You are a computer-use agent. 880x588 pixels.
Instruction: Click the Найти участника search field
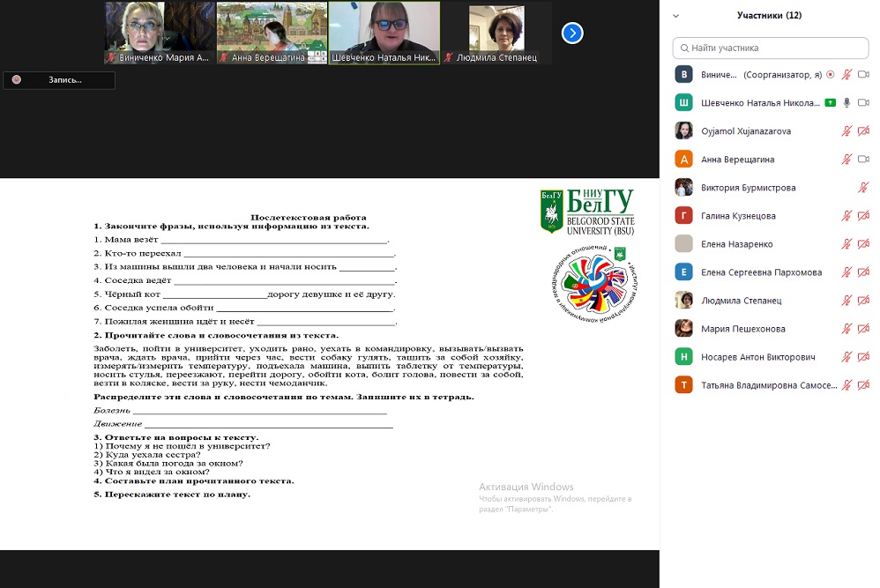click(770, 48)
